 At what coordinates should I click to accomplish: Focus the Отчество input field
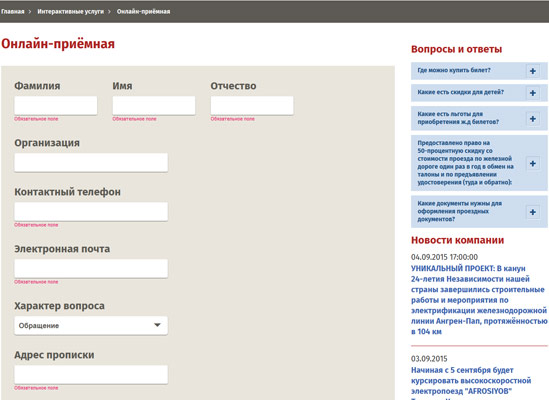coord(252,105)
